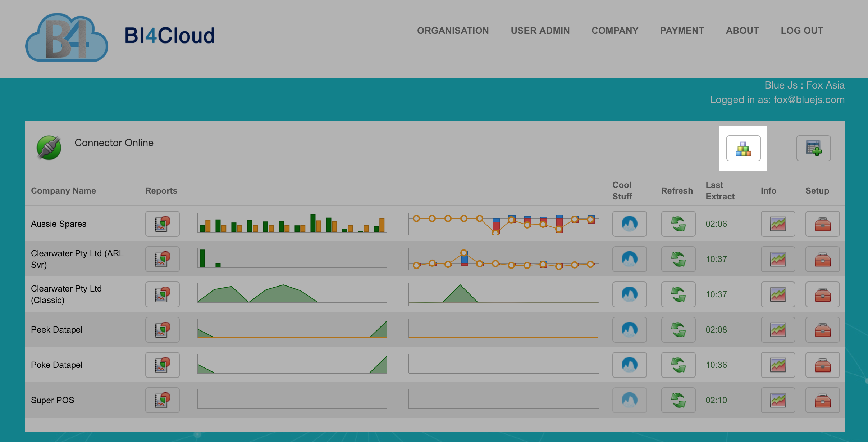Open Reports for Clearwater Pty Ltd (Classic)
The image size is (868, 442).
coord(162,294)
